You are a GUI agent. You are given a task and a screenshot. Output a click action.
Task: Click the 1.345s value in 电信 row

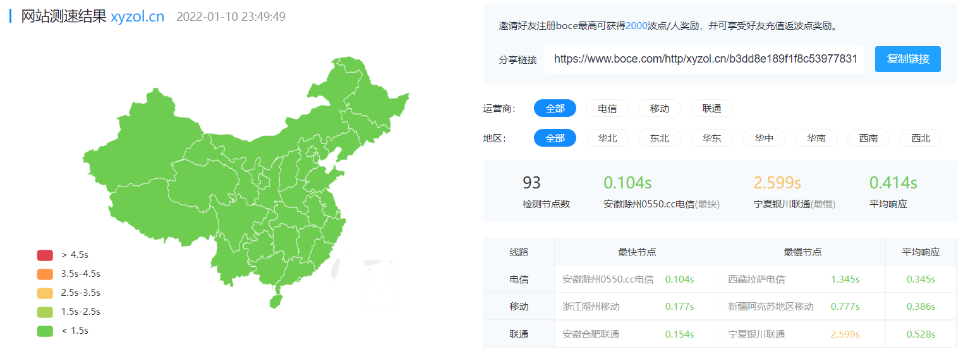(845, 279)
